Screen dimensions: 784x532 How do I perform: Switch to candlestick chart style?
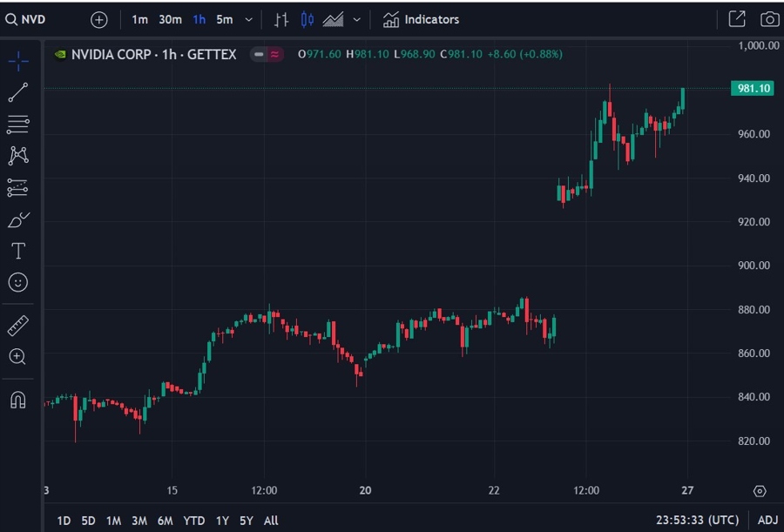pyautogui.click(x=307, y=19)
